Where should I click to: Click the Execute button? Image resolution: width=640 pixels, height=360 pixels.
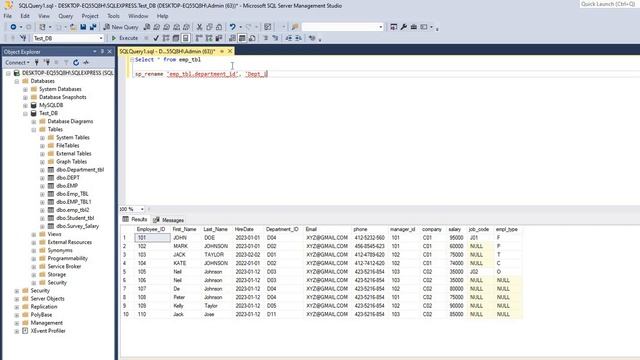(125, 38)
